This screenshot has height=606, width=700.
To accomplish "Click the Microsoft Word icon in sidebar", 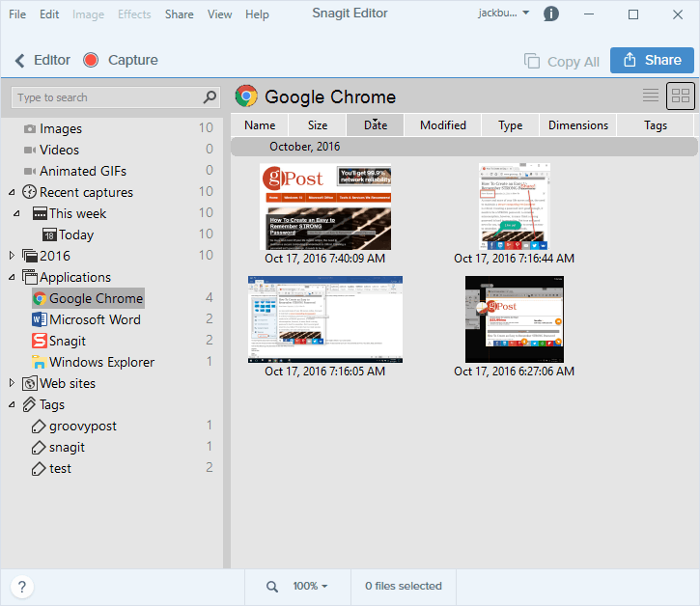I will click(40, 319).
